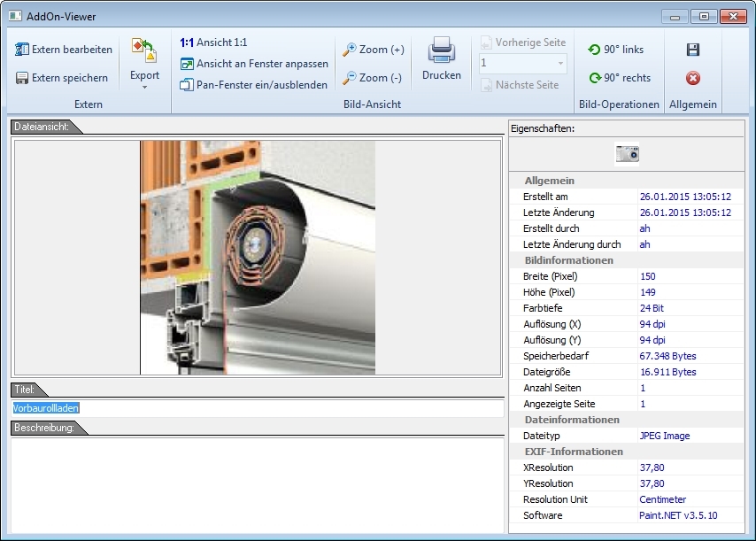Click the Drucken printer icon
756x541 pixels.
(441, 50)
